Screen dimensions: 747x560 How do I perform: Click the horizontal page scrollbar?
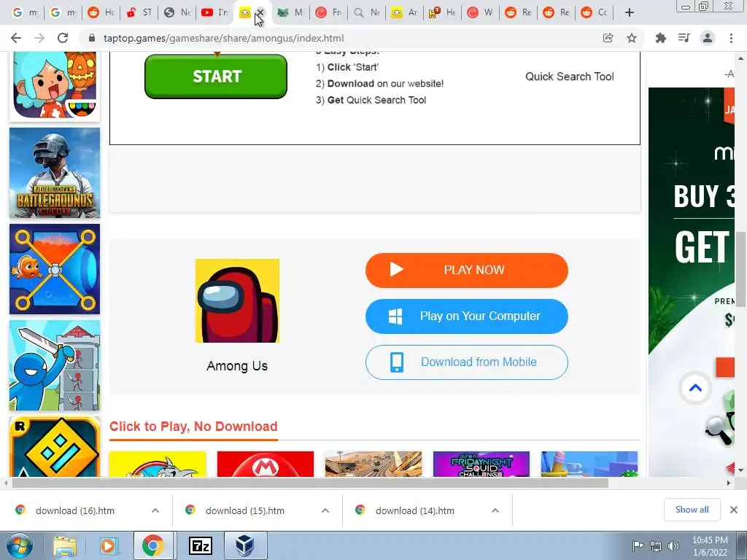coord(309,483)
